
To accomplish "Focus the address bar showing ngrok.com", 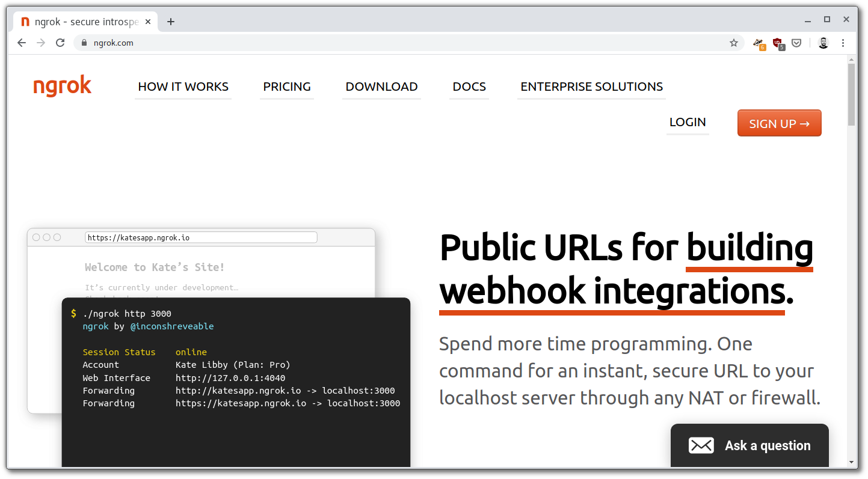I will (409, 43).
